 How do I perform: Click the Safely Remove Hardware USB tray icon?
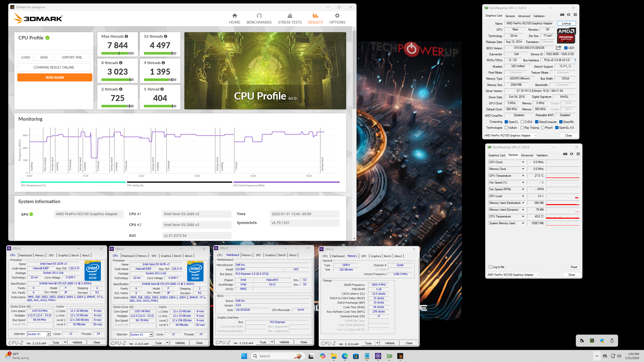[612, 341]
